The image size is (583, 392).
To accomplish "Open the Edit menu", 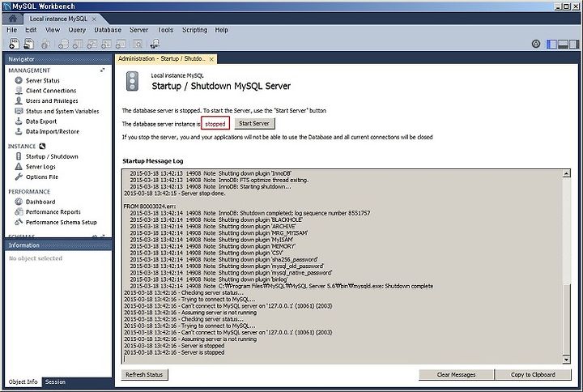I will tap(31, 30).
